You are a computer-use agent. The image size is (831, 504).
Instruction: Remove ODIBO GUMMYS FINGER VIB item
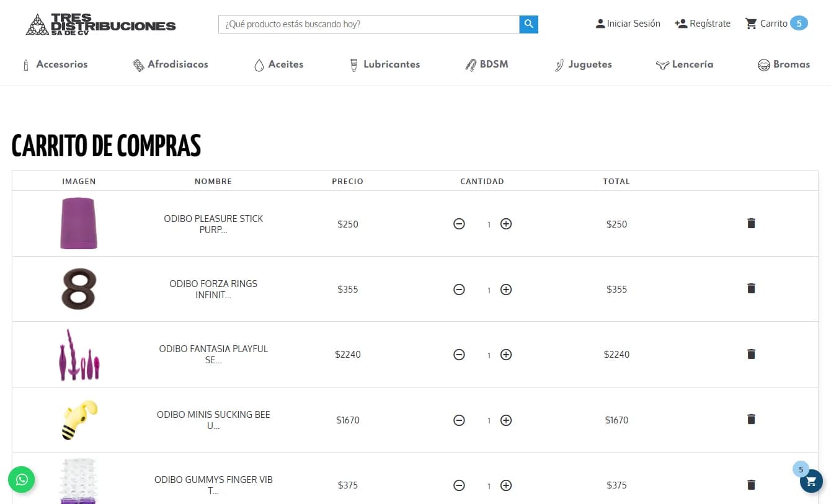pyautogui.click(x=751, y=485)
